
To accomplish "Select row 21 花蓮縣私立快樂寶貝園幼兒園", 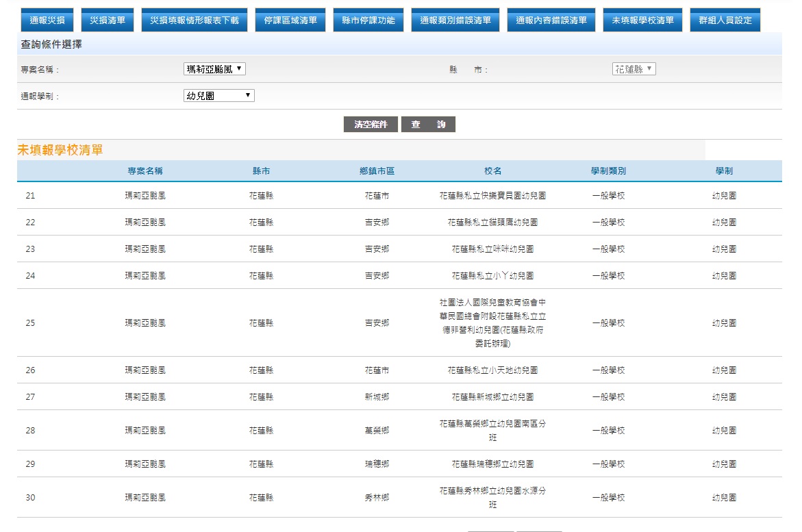I will pyautogui.click(x=492, y=196).
